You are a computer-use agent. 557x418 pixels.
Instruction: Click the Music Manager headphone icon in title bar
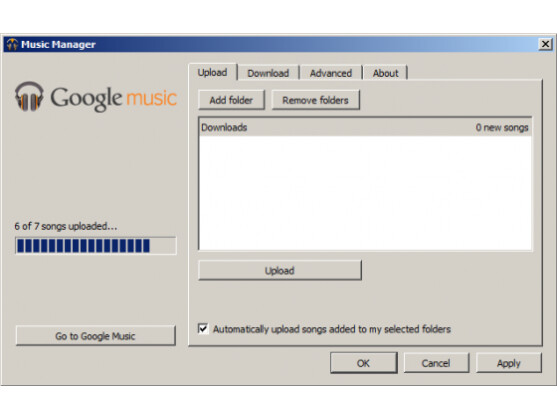(x=12, y=44)
